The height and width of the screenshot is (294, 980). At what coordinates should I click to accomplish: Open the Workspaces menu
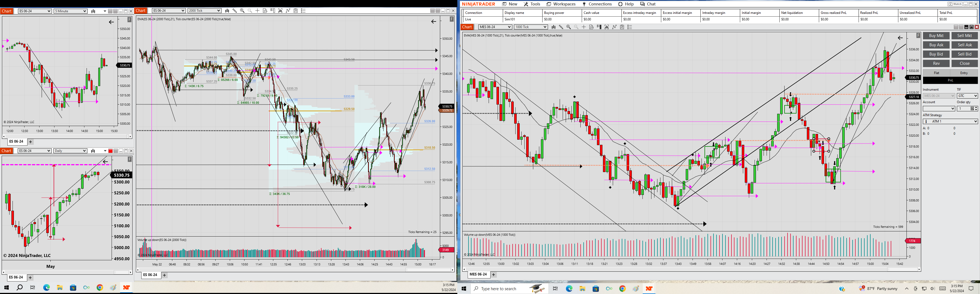click(x=561, y=4)
